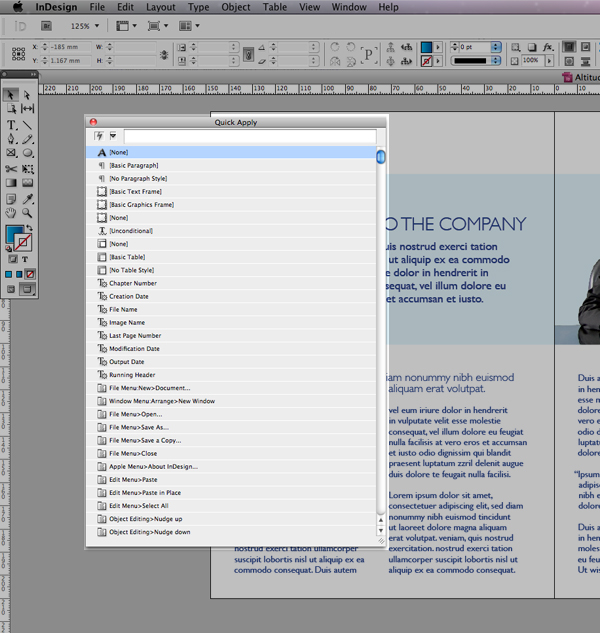600x633 pixels.
Task: Open Quick Apply options dropdown arrow
Action: coord(113,136)
